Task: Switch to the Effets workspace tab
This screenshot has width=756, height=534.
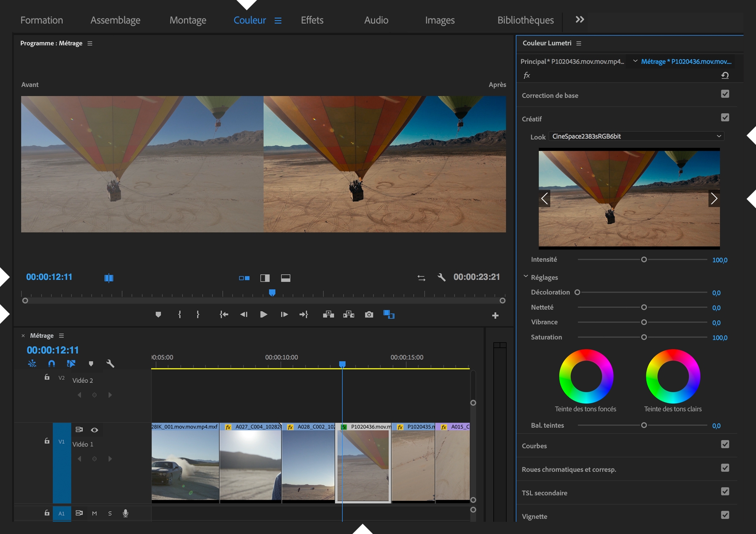Action: [x=312, y=20]
